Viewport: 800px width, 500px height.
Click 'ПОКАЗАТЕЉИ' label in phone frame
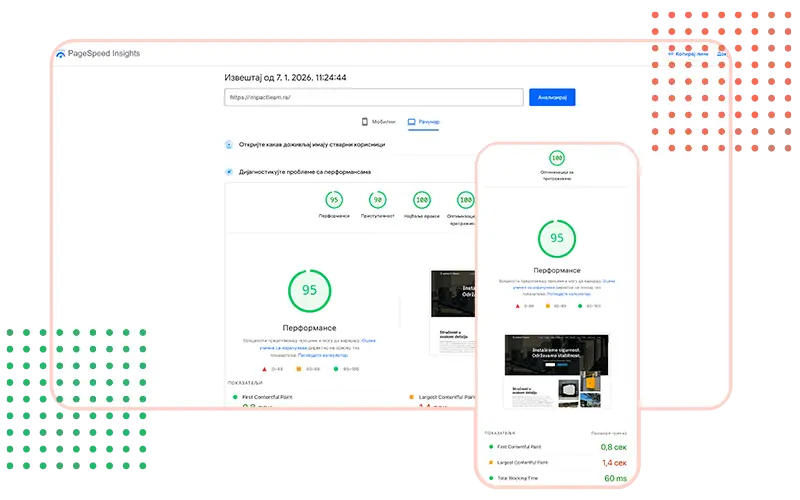[x=500, y=433]
